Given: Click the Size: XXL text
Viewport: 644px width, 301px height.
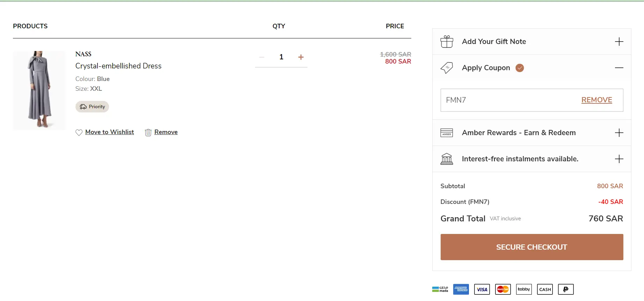Looking at the screenshot, I should pyautogui.click(x=88, y=89).
